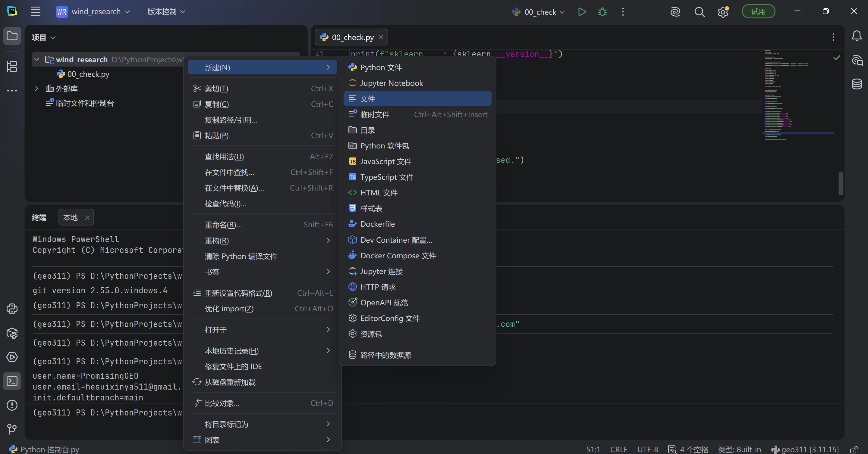Expand the 打开于 submenu
This screenshot has width=868, height=454.
[263, 329]
